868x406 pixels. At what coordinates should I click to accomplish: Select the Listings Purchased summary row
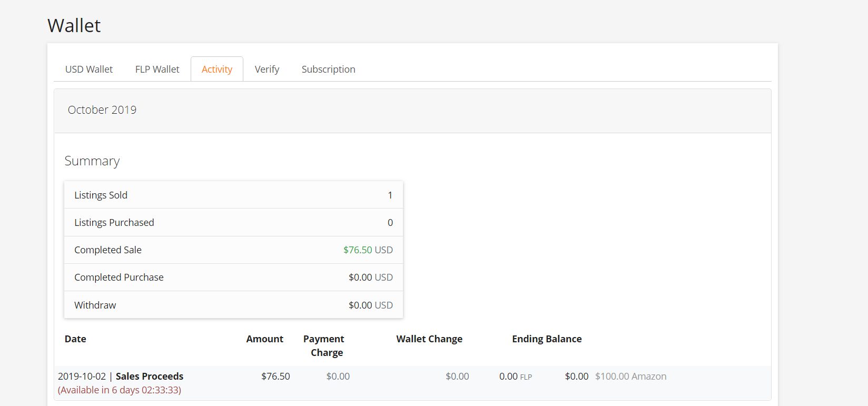point(233,223)
